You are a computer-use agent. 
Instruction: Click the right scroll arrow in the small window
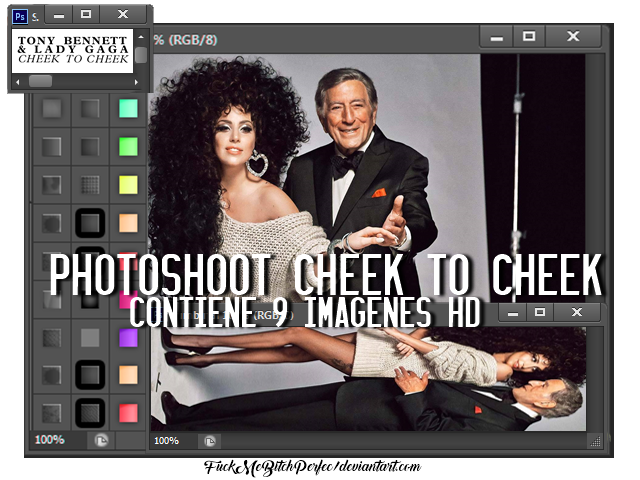[x=136, y=82]
